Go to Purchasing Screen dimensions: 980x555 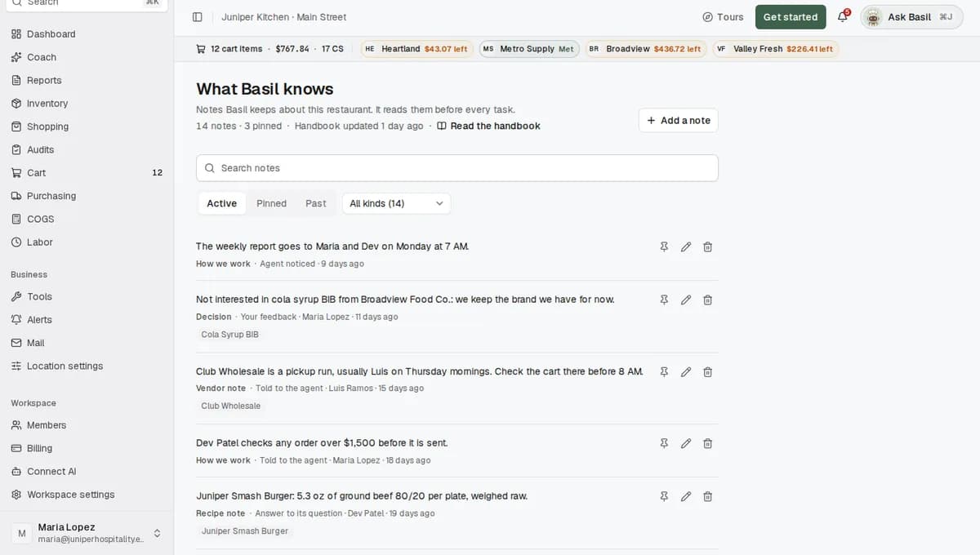click(87, 196)
